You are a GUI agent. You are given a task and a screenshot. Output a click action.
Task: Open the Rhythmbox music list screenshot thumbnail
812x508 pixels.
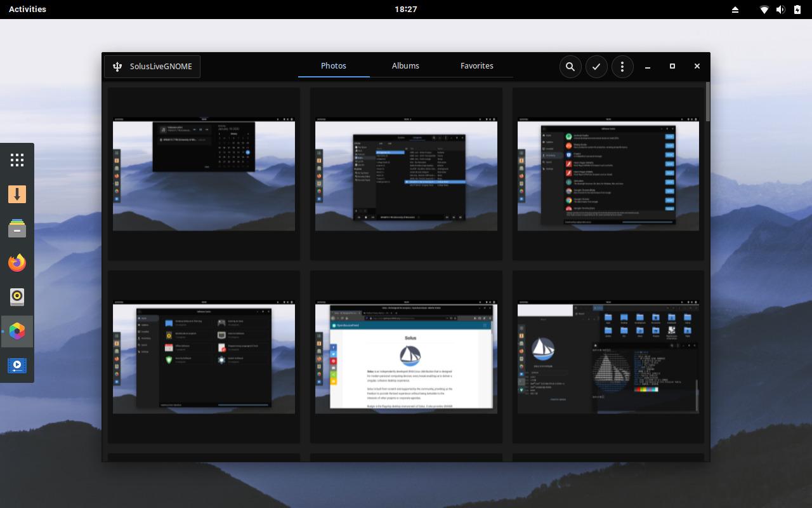(406, 174)
